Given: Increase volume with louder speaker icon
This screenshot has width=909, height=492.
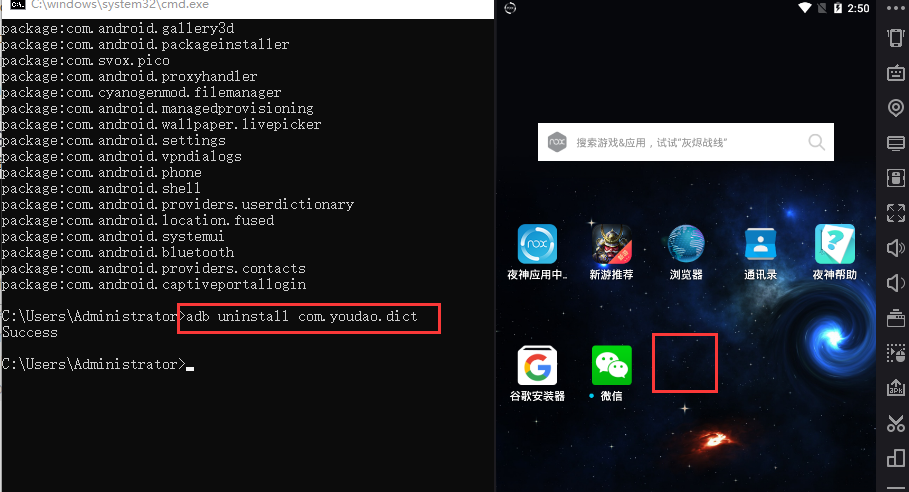Looking at the screenshot, I should [896, 248].
